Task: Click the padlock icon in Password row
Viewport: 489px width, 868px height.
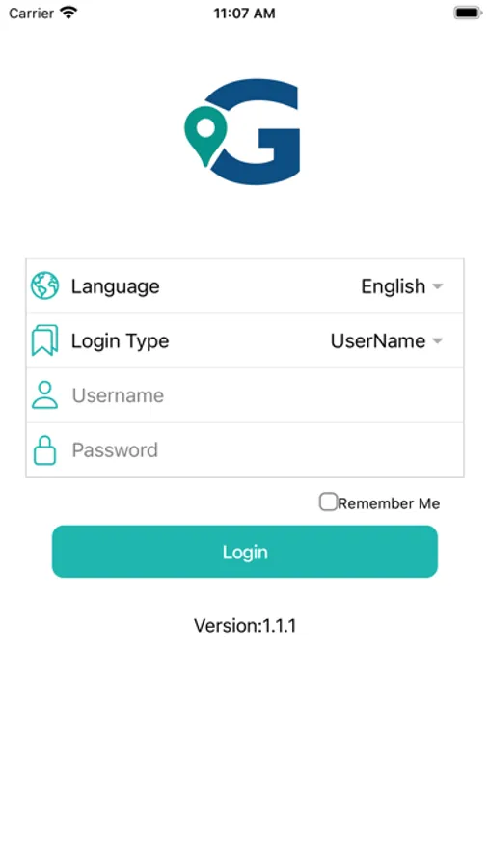Action: pyautogui.click(x=45, y=449)
